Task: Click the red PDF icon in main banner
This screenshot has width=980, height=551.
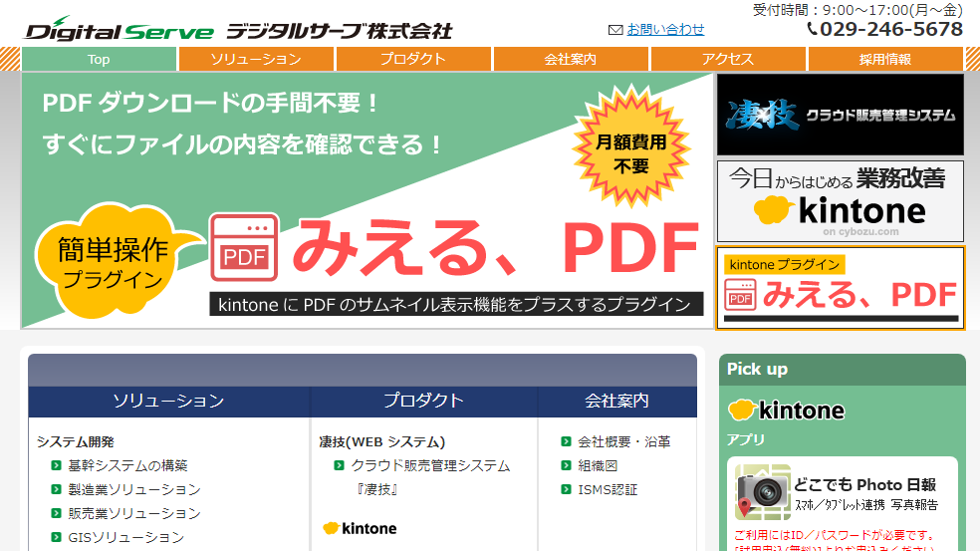Action: (244, 248)
